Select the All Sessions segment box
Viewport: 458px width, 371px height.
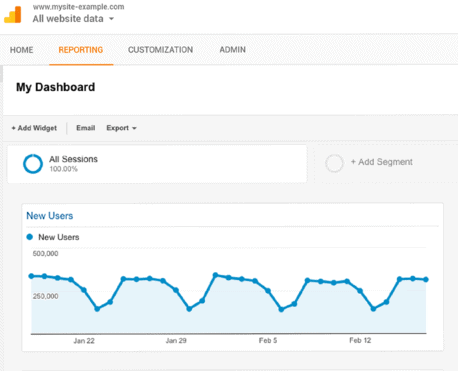click(x=157, y=164)
